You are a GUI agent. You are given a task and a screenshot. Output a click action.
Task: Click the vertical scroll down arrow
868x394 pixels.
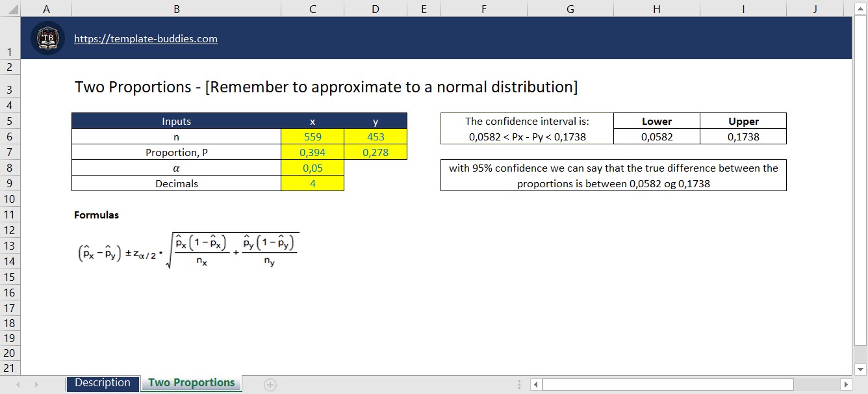[x=862, y=369]
